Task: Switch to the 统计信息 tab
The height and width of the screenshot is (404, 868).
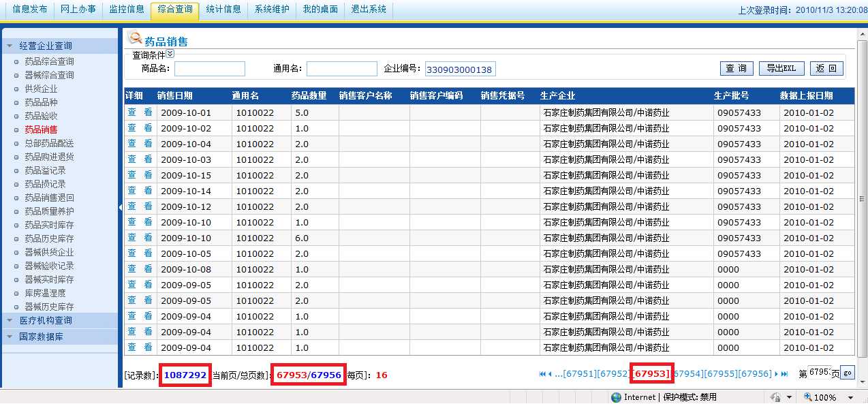Action: (x=223, y=10)
